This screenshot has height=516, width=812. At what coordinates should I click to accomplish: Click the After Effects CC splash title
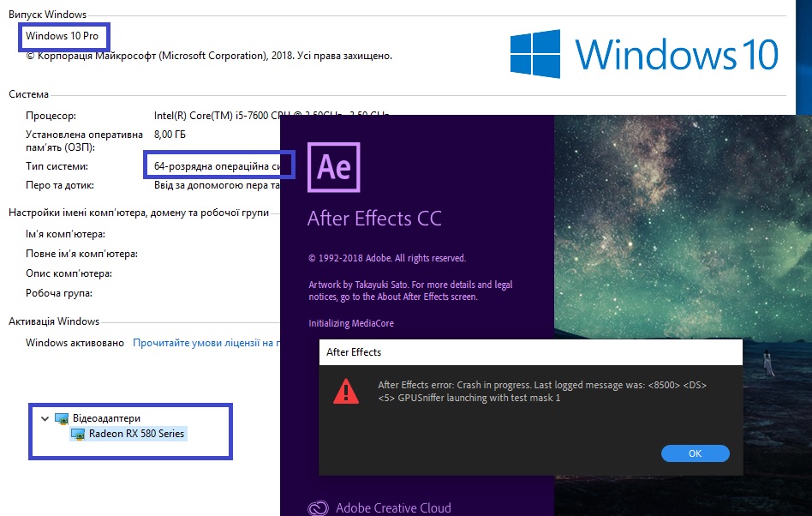pyautogui.click(x=374, y=218)
